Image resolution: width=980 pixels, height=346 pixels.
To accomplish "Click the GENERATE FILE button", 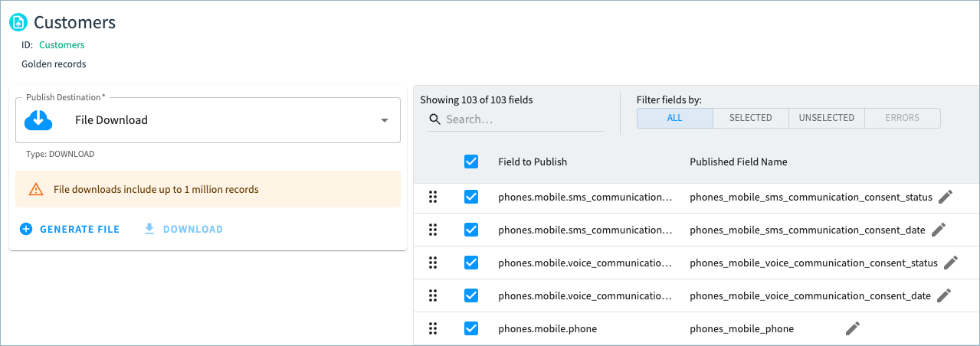I will click(x=70, y=229).
